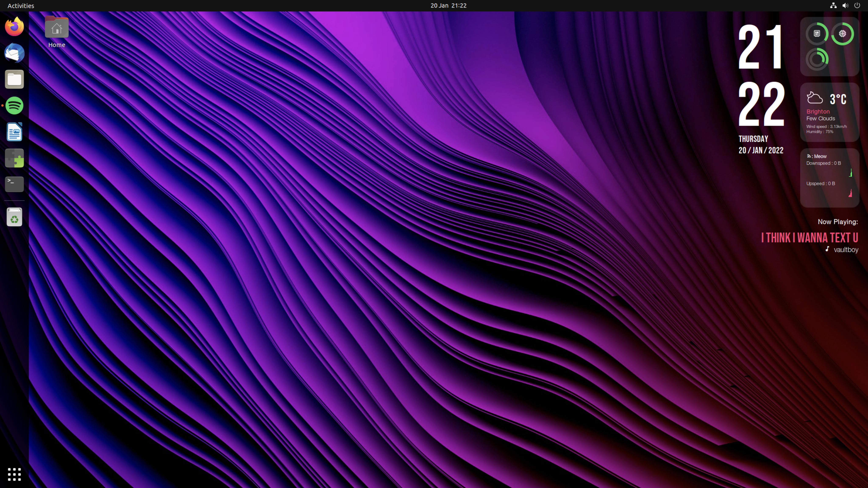
Task: Open the Terminal from the dock
Action: point(14,184)
